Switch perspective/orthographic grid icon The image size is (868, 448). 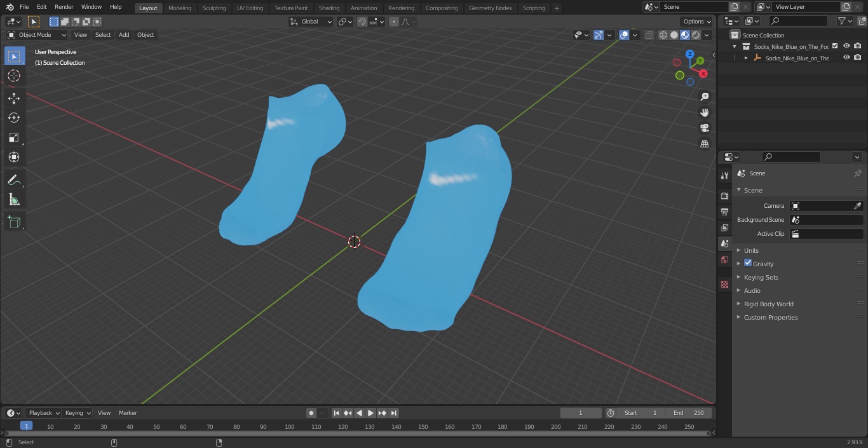(704, 144)
